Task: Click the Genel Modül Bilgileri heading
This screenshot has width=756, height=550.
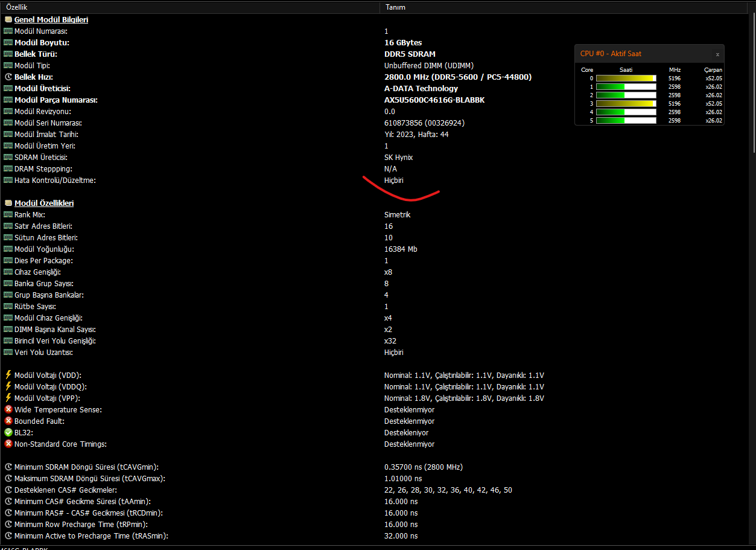Action: [51, 19]
